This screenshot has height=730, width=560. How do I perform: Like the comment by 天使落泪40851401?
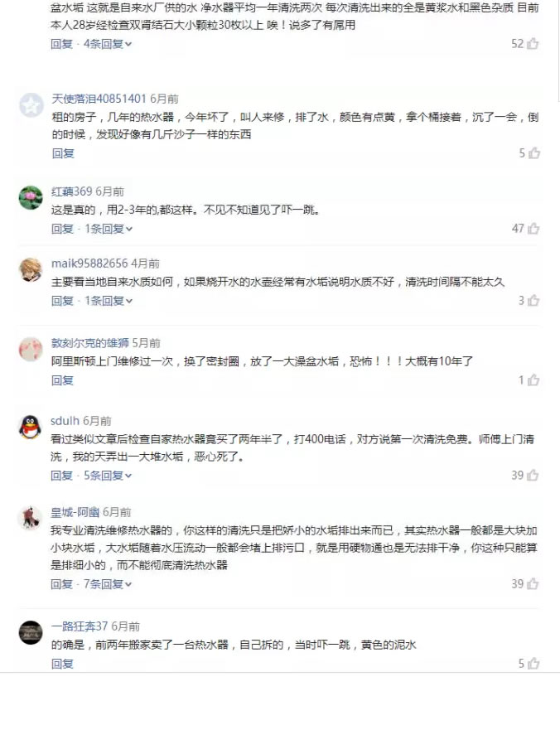click(533, 153)
